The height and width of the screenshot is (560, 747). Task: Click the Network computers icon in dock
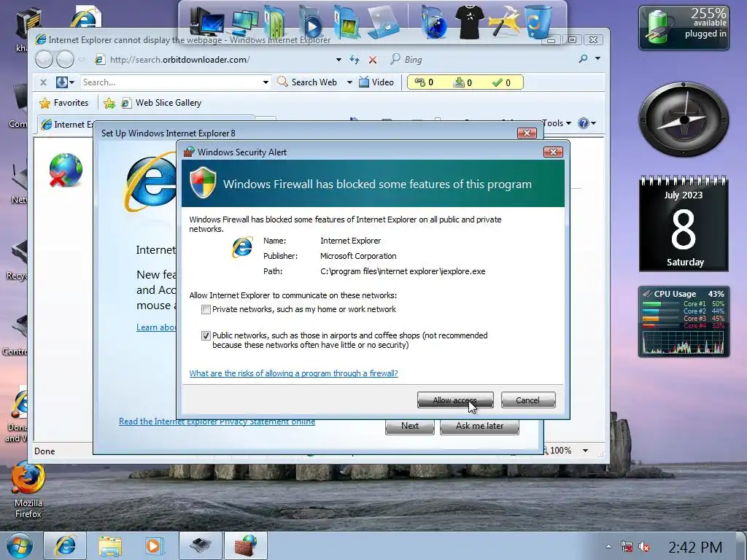245,23
